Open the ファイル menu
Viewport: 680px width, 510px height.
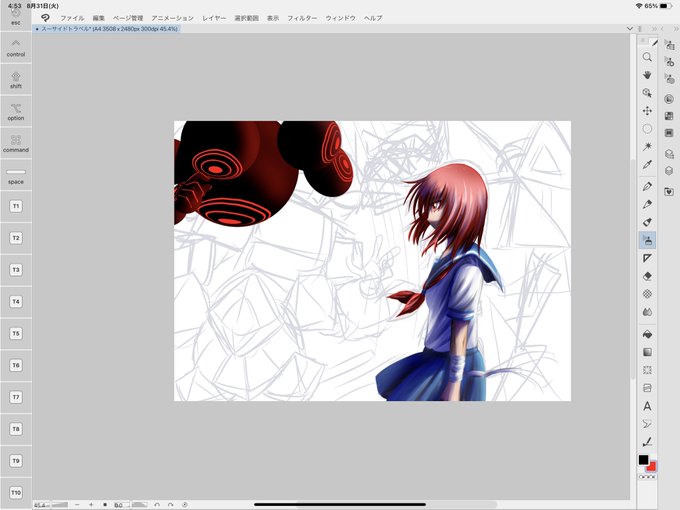pos(72,18)
